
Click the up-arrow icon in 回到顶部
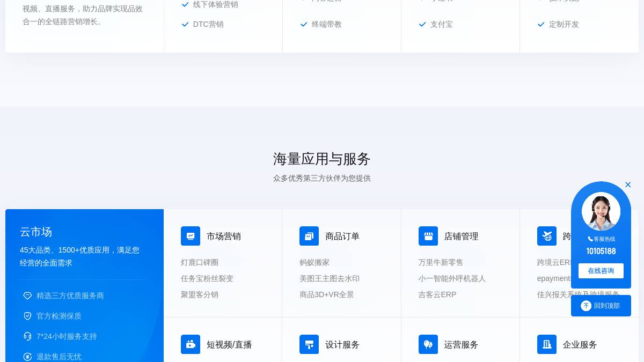[x=586, y=306]
